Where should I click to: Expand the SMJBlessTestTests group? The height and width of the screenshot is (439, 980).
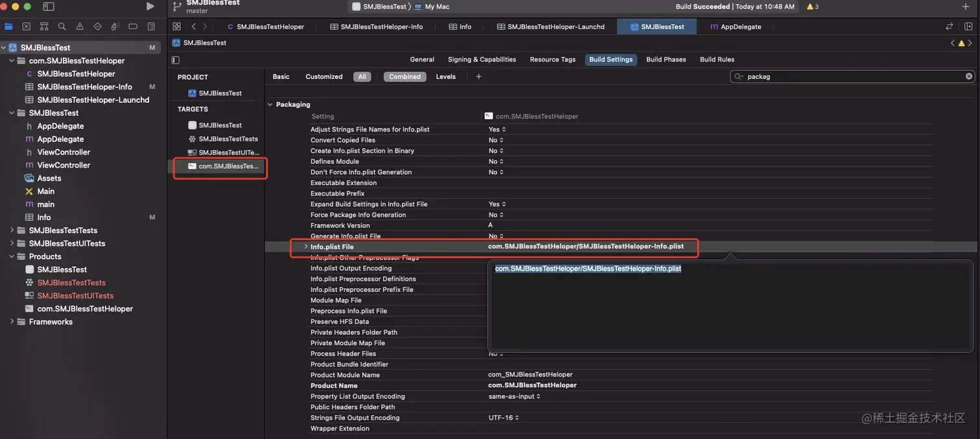(12, 231)
